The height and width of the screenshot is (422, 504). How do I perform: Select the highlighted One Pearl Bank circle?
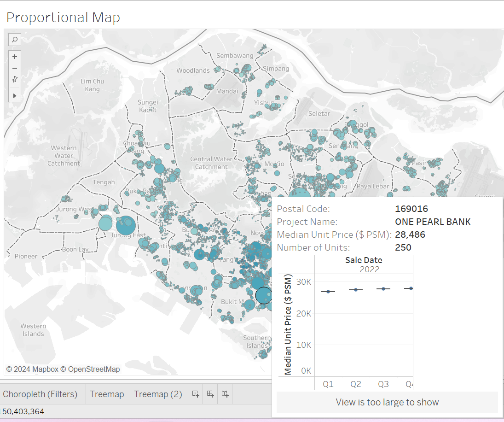click(x=263, y=295)
